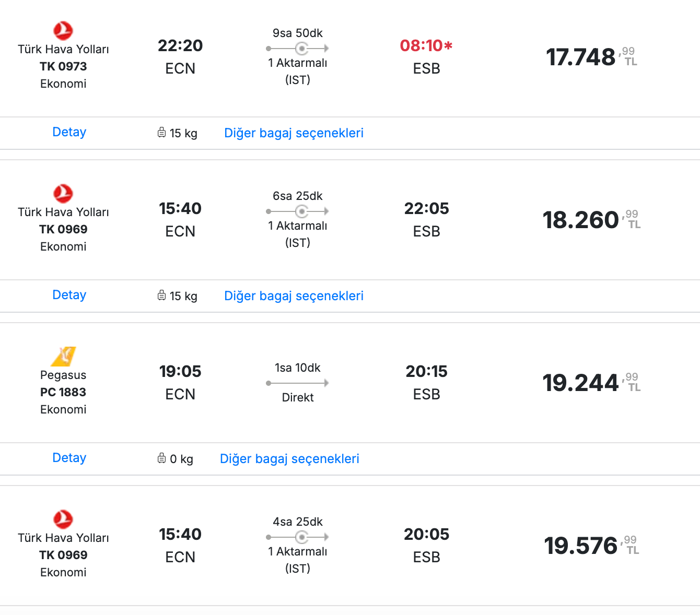Image resolution: width=700 pixels, height=615 pixels.
Task: Show Detay for Pegasus PC 1883
Action: coord(69,458)
